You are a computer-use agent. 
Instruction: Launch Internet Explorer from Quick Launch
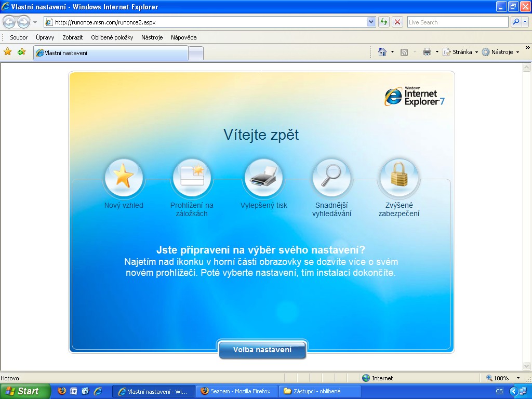98,391
